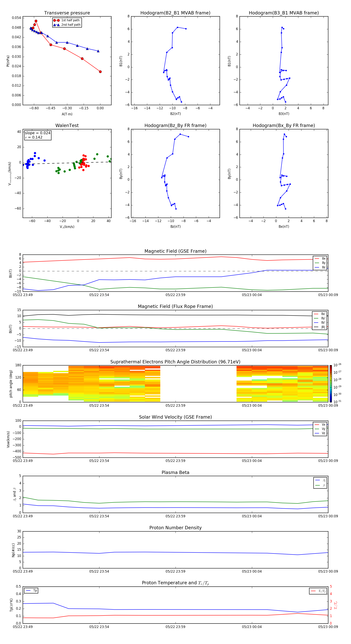Click the "WalenTest" plot title
This screenshot has height=644, width=351.
pyautogui.click(x=67, y=125)
